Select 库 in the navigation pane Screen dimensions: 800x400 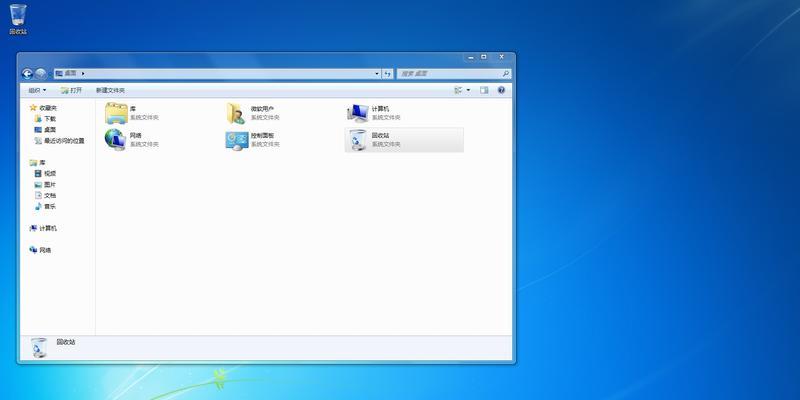pos(38,163)
